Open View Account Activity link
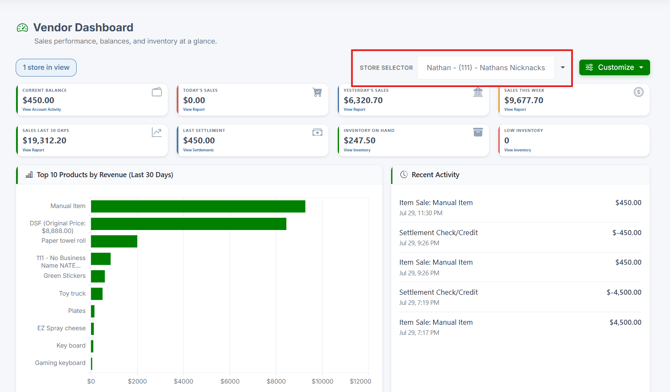This screenshot has height=392, width=670. (41, 109)
